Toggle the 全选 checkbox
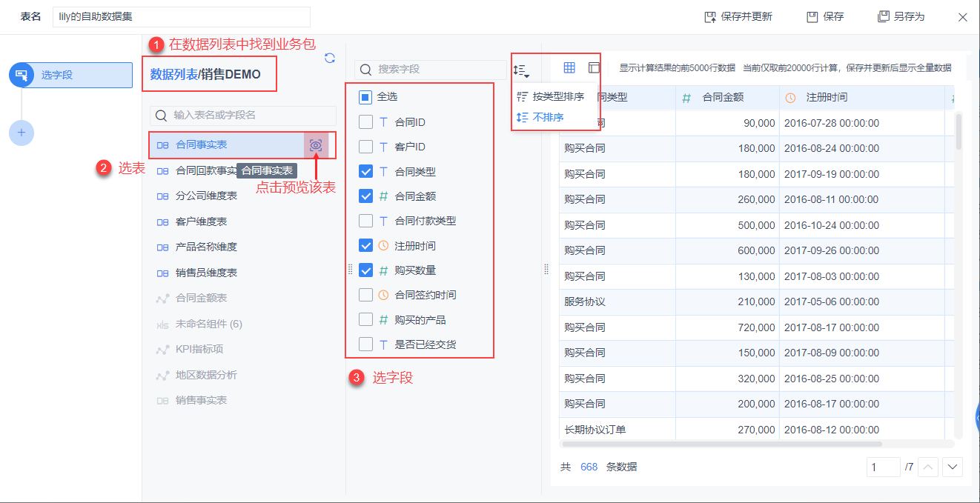This screenshot has width=980, height=503. (x=365, y=97)
